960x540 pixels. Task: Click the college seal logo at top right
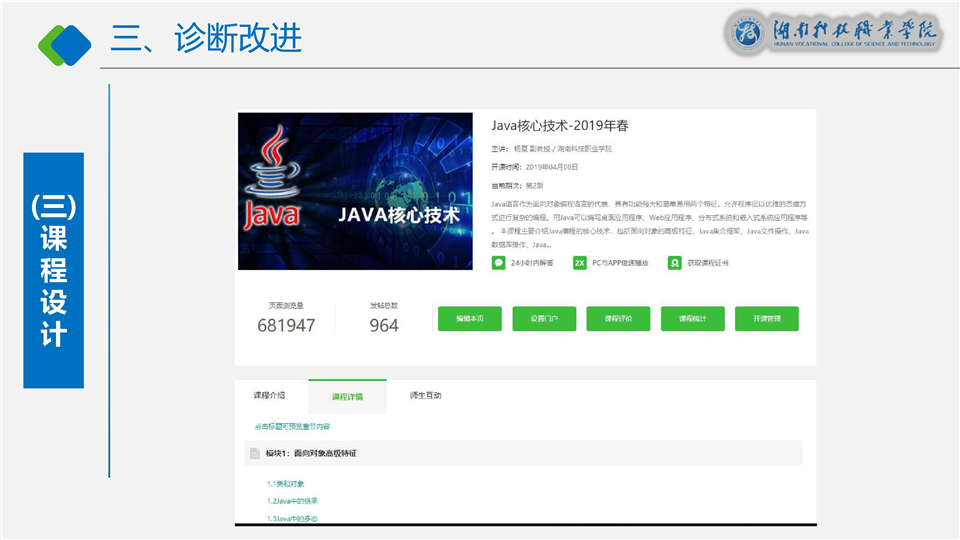point(745,34)
